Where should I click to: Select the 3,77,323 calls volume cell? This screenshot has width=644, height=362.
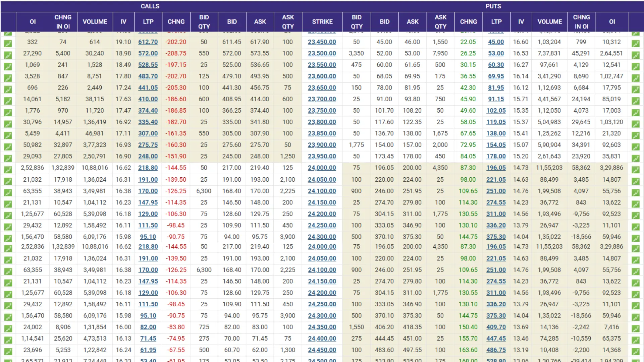95,145
